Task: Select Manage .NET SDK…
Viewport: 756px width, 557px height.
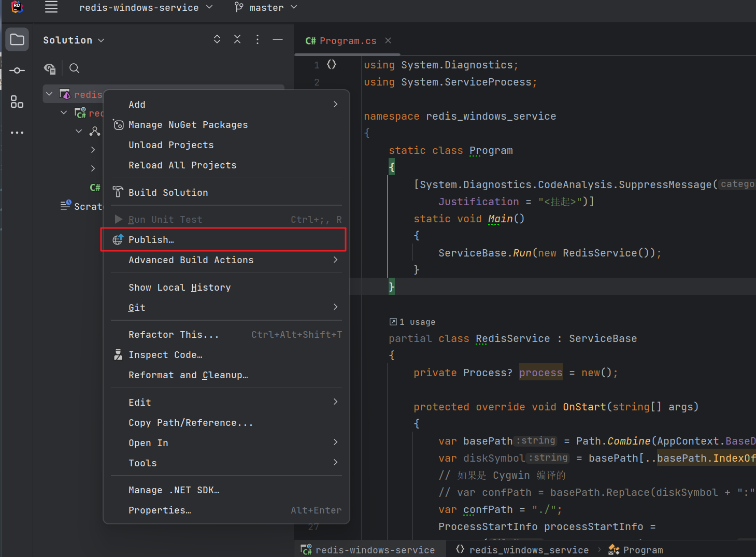Action: [x=226, y=490]
